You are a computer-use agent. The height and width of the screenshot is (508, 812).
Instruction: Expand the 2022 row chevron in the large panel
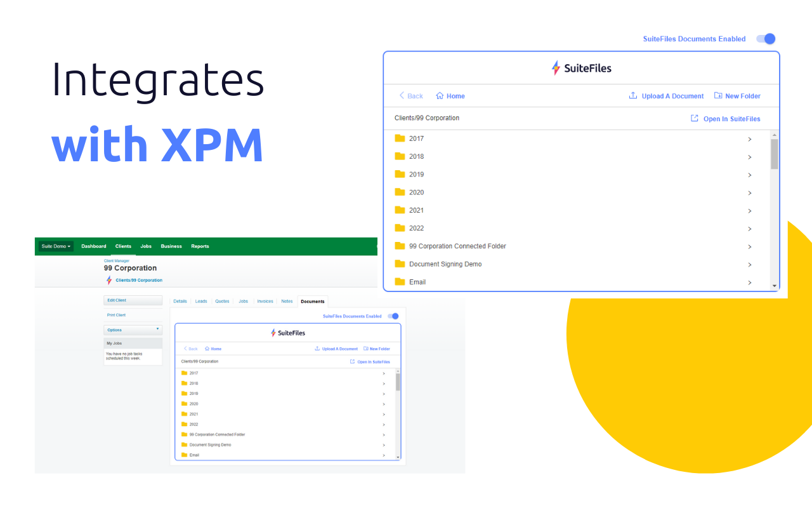750,229
